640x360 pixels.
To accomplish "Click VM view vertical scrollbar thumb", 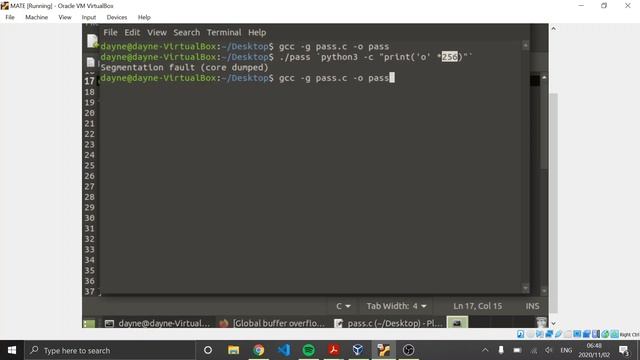I will tap(553, 203).
